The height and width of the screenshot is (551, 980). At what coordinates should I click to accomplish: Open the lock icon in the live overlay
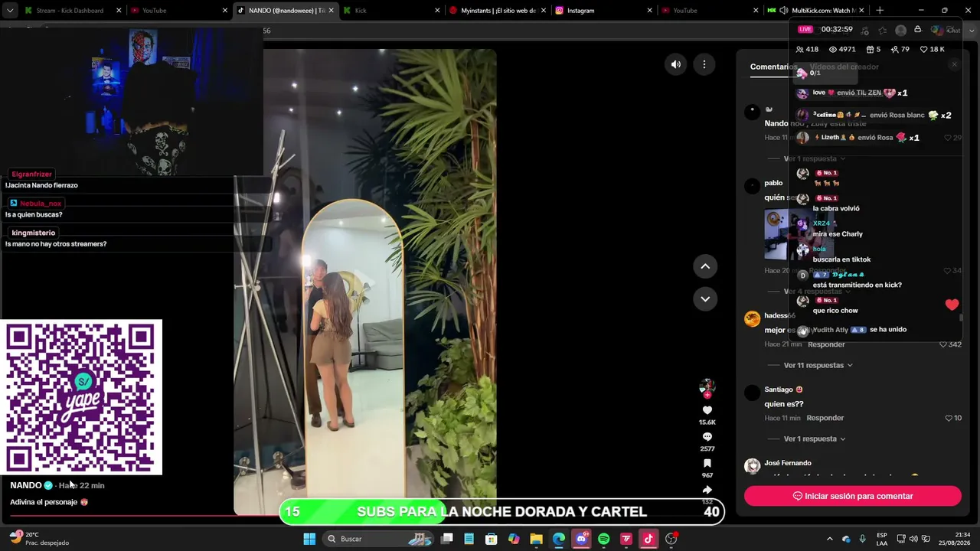[x=917, y=29]
